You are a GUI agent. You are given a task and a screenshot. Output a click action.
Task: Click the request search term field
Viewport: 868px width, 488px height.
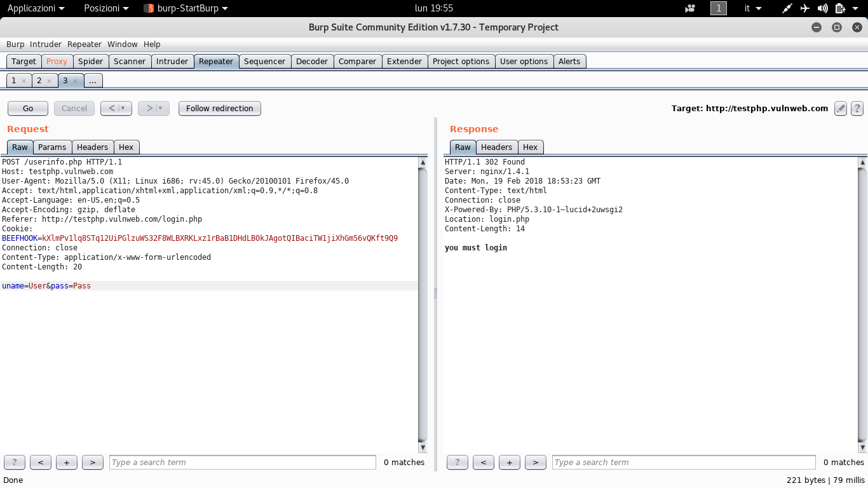click(x=243, y=462)
